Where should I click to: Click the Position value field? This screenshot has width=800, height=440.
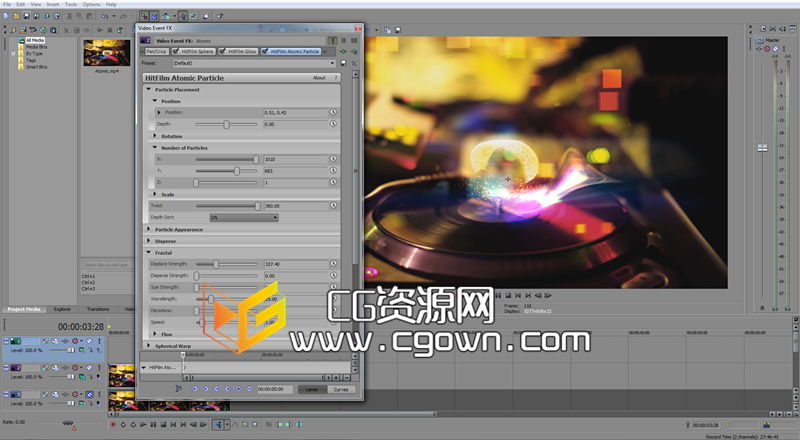pyautogui.click(x=295, y=112)
